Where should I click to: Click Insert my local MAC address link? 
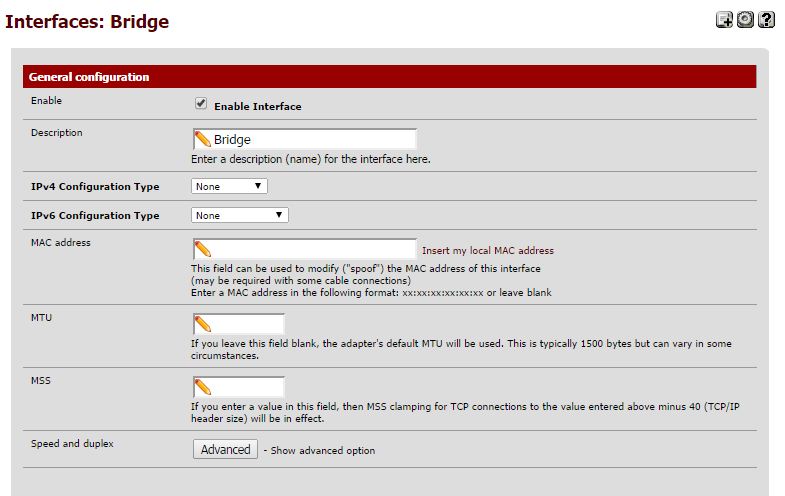point(488,250)
